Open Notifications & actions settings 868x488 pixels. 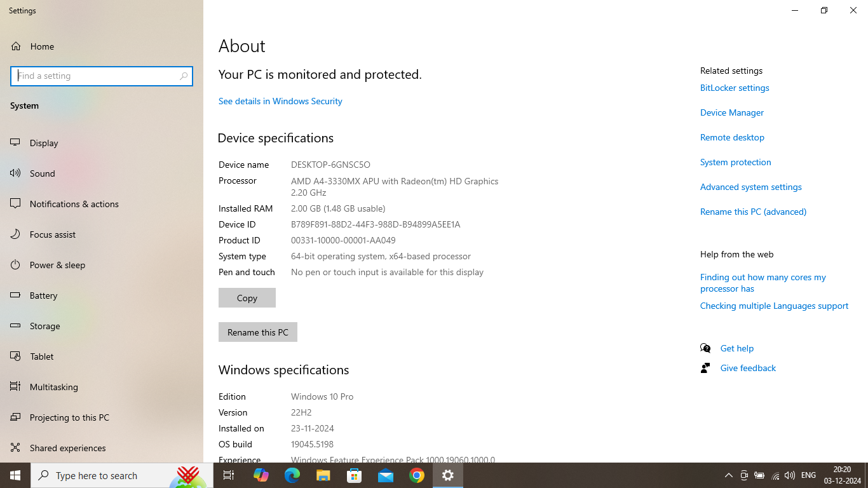click(74, 204)
